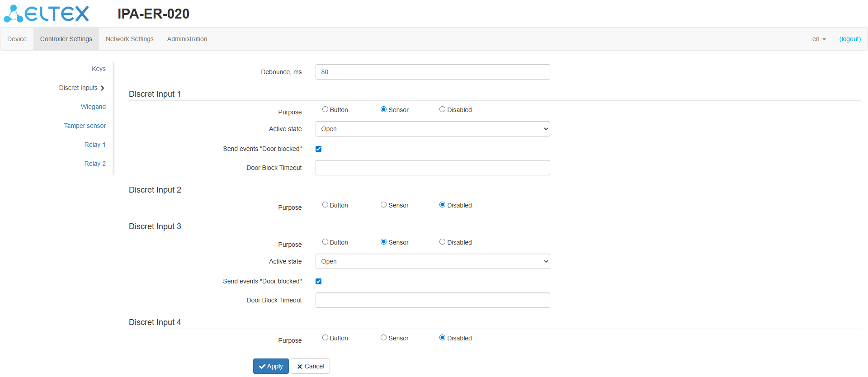Open the en language dropdown
Image resolution: width=868 pixels, height=377 pixels.
coord(819,39)
